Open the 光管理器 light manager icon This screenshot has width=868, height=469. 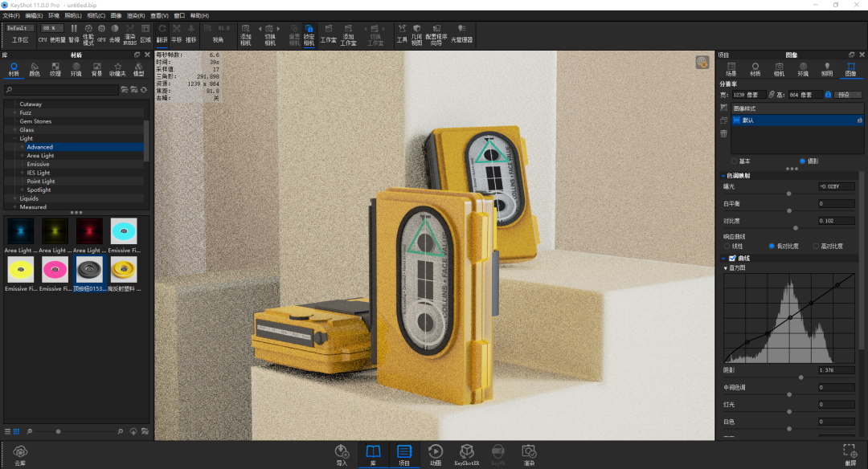pyautogui.click(x=461, y=33)
